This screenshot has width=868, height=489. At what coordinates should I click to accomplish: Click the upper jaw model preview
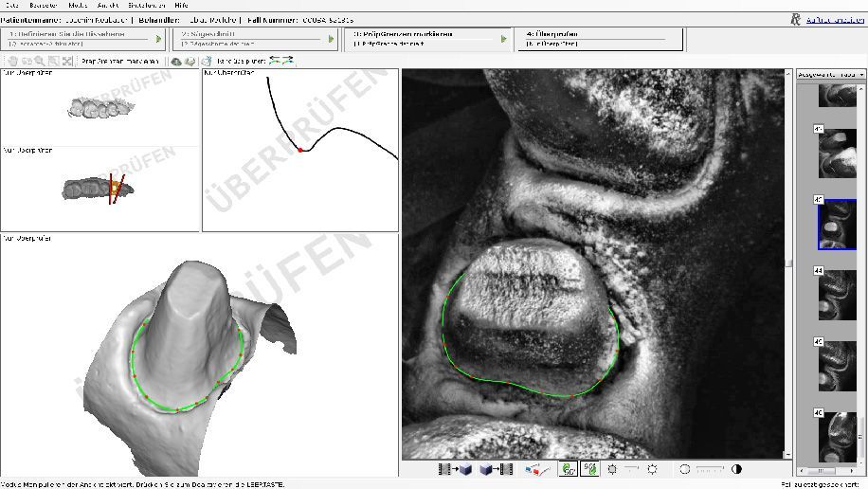click(100, 106)
